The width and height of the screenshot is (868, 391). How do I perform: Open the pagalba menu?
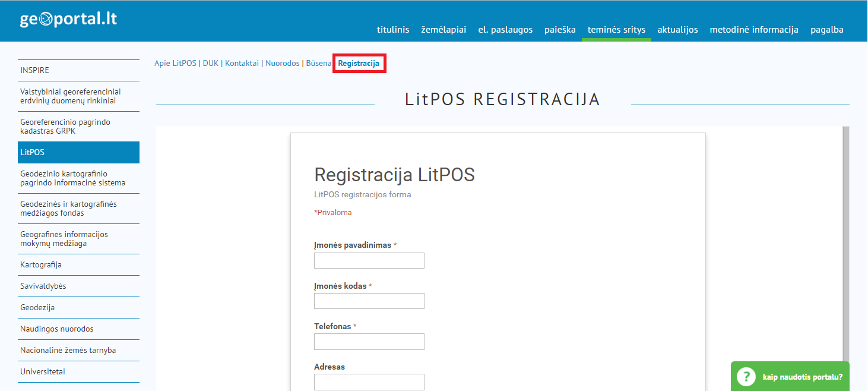[826, 30]
